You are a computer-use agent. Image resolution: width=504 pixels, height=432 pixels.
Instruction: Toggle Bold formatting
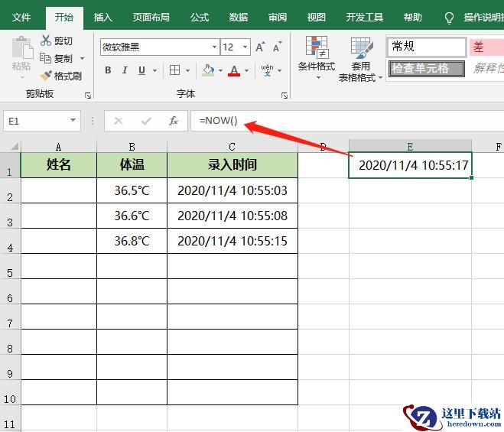[x=108, y=70]
